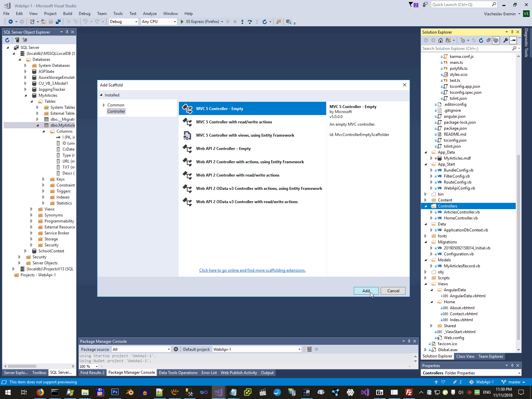Select Web.config in Solution Explorer

coord(454,338)
